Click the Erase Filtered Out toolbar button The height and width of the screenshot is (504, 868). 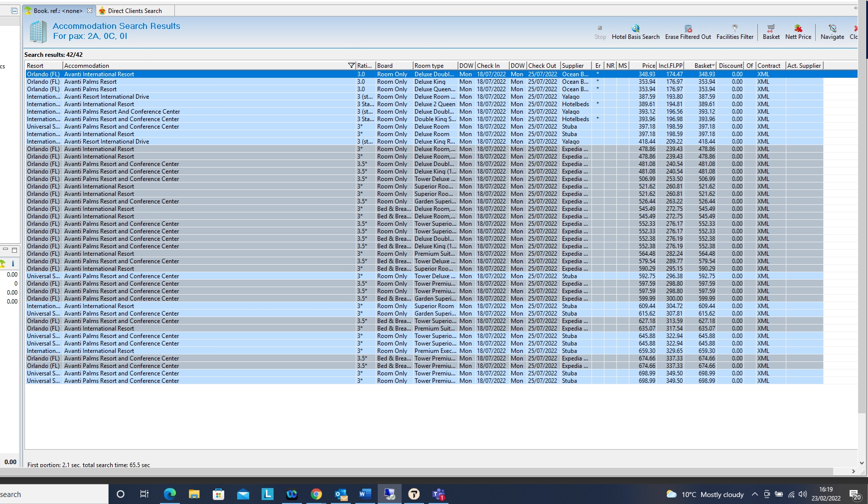(x=688, y=32)
